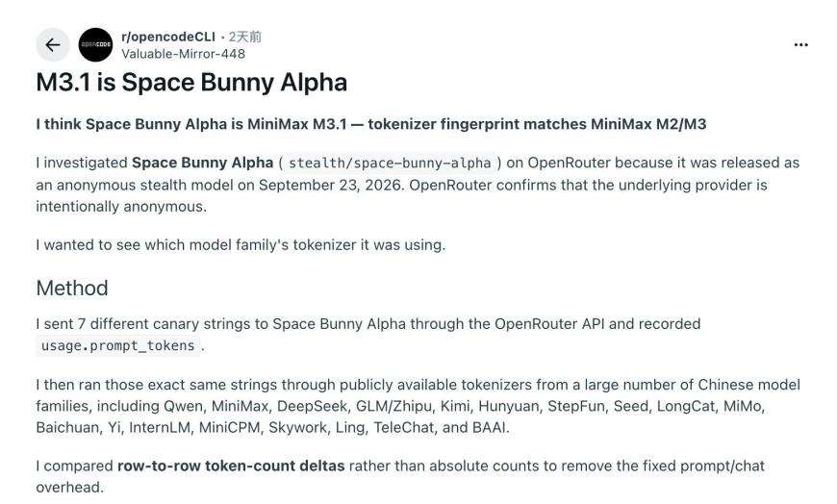Click the back arrow button
Image resolution: width=837 pixels, height=504 pixels.
pos(52,45)
